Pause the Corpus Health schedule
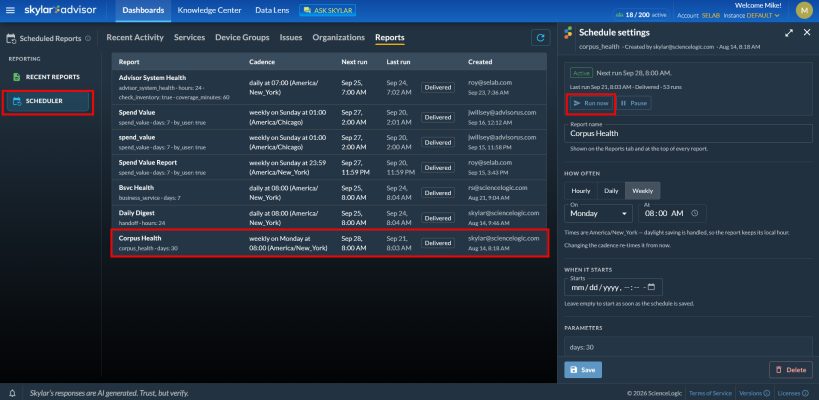Screen dimensions: 819x400 (634, 103)
